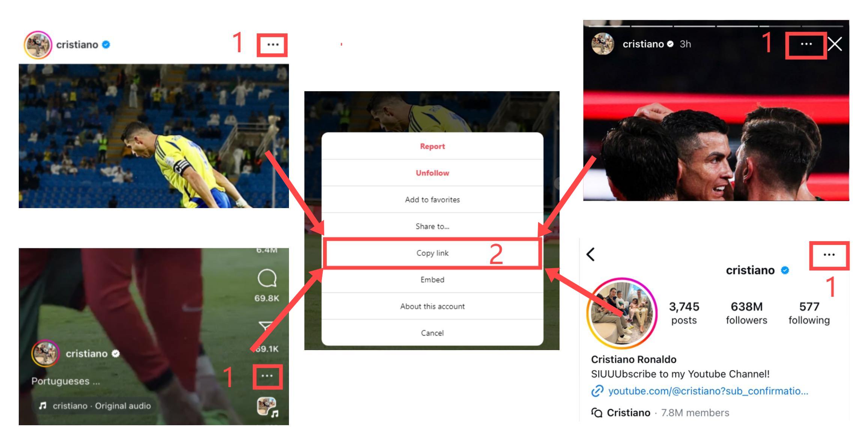Expand Embed option in the options menu

pyautogui.click(x=431, y=280)
